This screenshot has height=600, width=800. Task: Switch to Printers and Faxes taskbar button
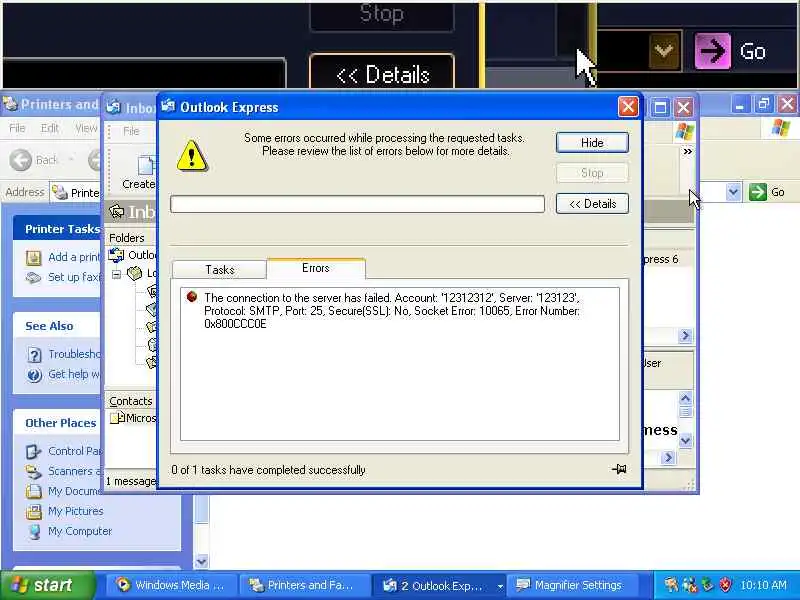(x=305, y=585)
